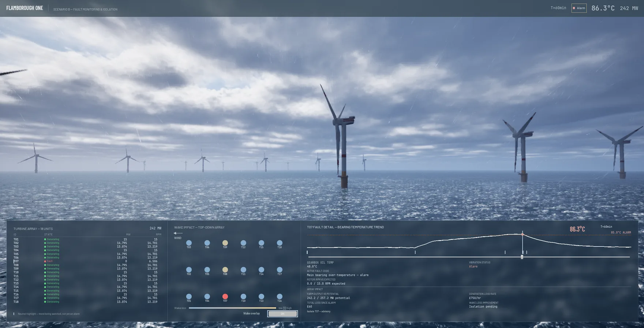Select turbine T09 dot in wake map

tap(225, 243)
